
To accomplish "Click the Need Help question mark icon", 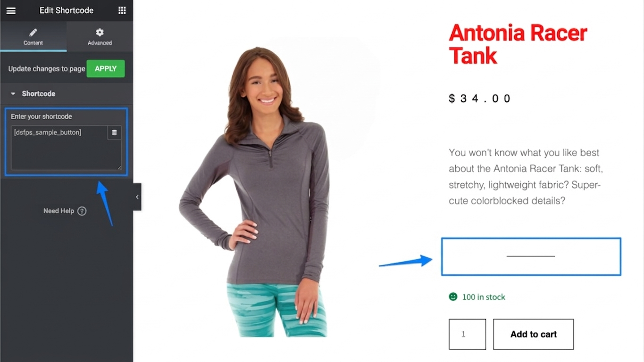I will click(x=82, y=211).
